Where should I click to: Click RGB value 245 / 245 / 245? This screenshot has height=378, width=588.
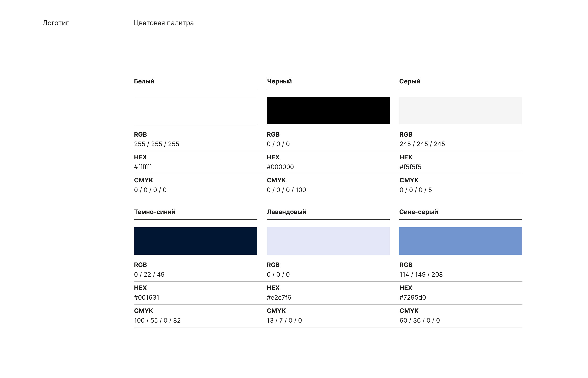click(x=422, y=144)
